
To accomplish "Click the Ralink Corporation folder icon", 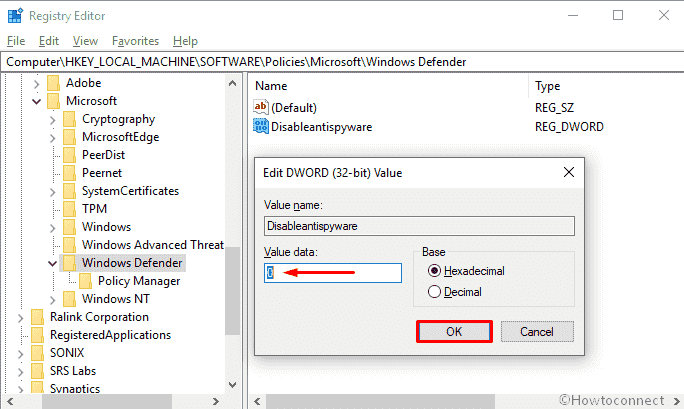I will click(38, 317).
